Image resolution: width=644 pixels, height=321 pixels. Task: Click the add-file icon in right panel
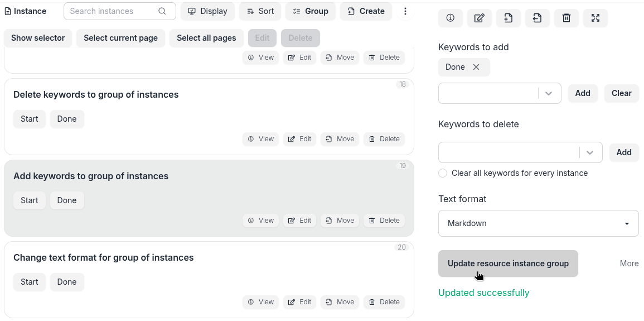(508, 18)
